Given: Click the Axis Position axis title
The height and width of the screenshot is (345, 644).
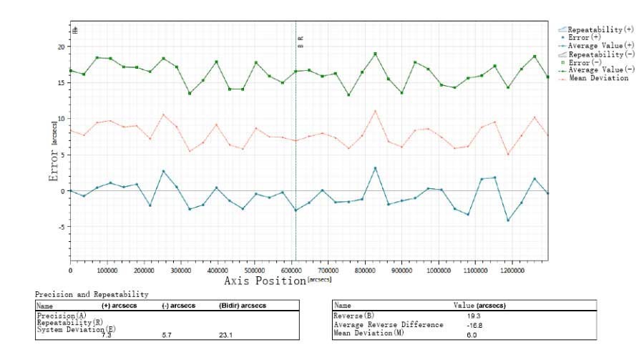Looking at the screenshot, I should [265, 281].
